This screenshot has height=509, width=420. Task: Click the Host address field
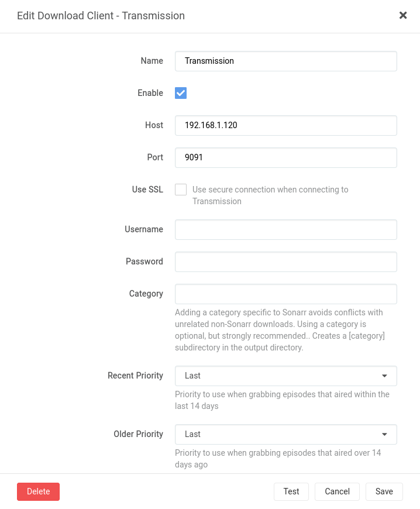tap(285, 125)
